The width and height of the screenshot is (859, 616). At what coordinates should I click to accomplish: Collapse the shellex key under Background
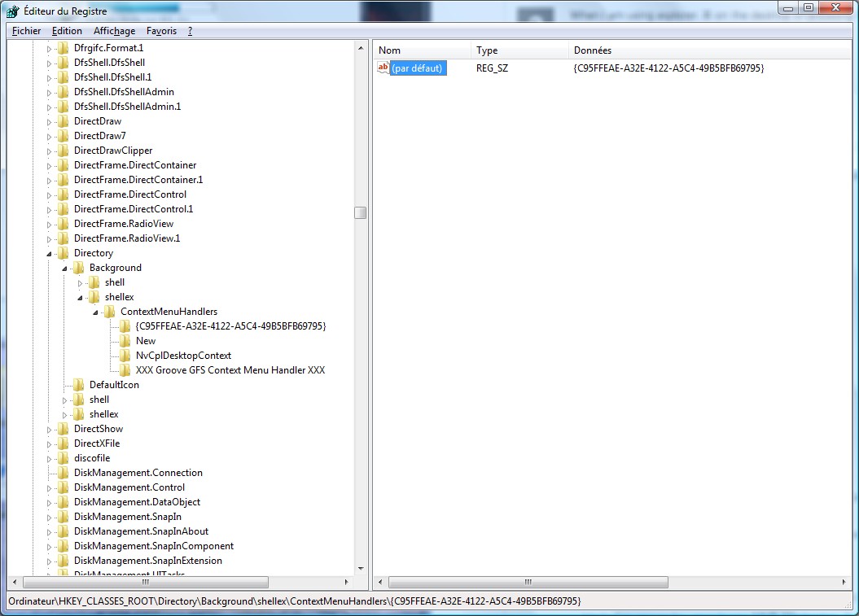click(80, 298)
